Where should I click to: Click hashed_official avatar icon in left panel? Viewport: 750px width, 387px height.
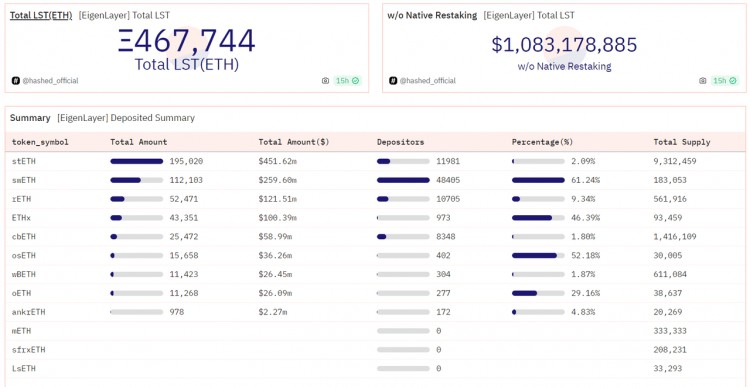pyautogui.click(x=16, y=81)
